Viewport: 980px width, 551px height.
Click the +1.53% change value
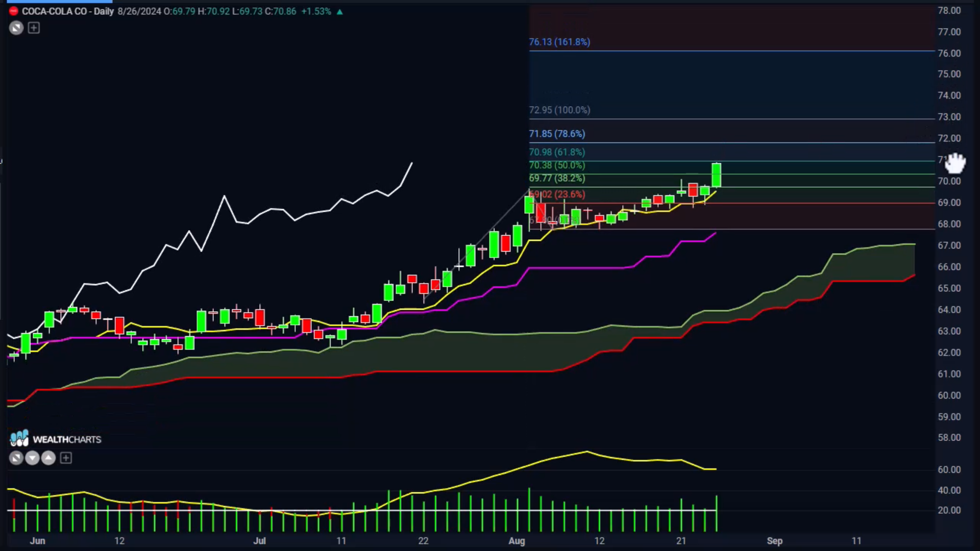coord(316,11)
